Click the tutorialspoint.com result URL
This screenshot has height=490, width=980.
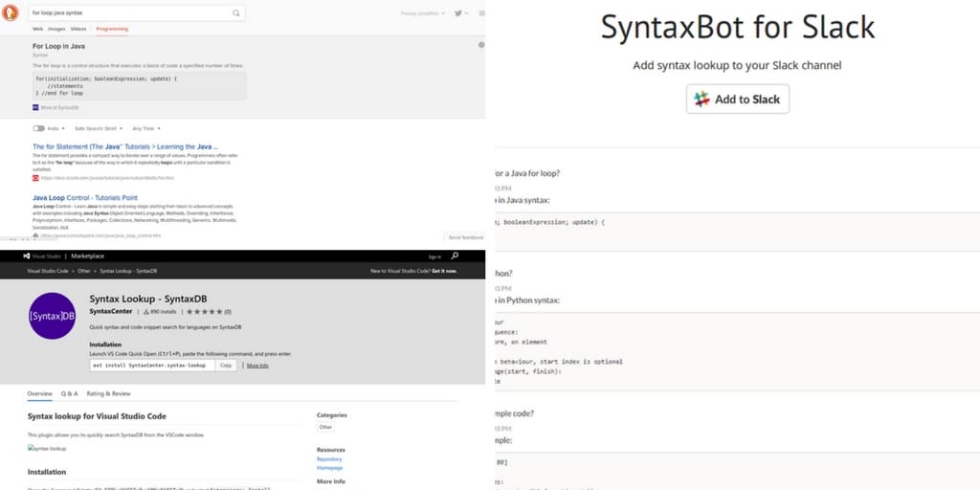pos(100,236)
